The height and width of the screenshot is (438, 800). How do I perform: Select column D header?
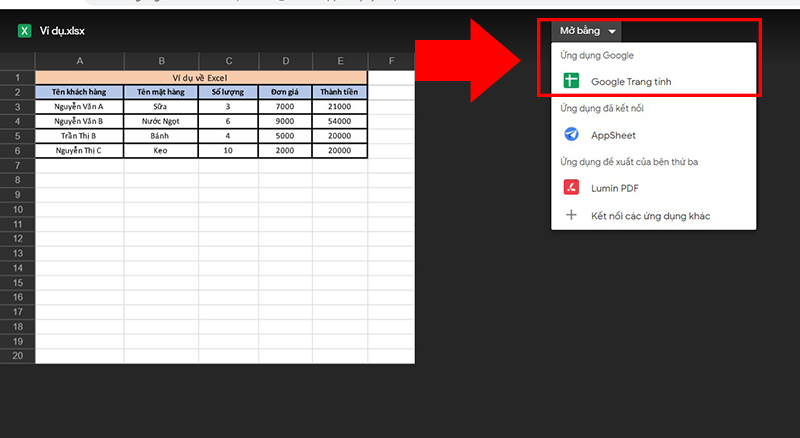[x=286, y=61]
